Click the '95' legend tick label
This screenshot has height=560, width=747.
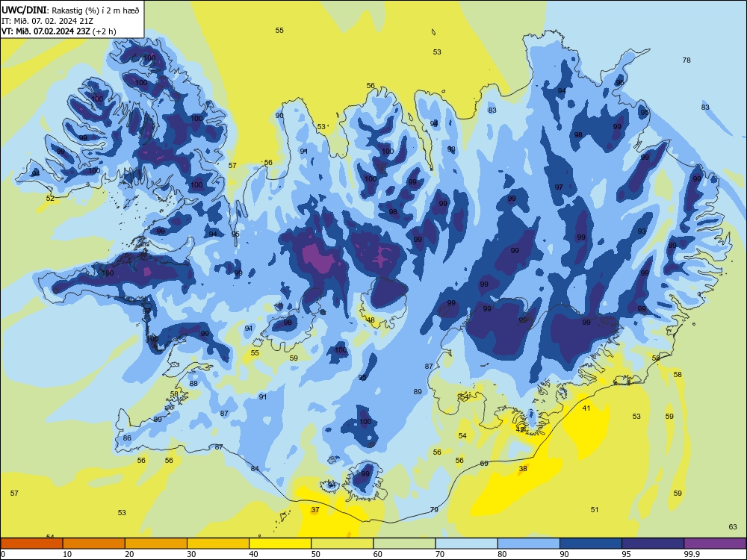(627, 554)
